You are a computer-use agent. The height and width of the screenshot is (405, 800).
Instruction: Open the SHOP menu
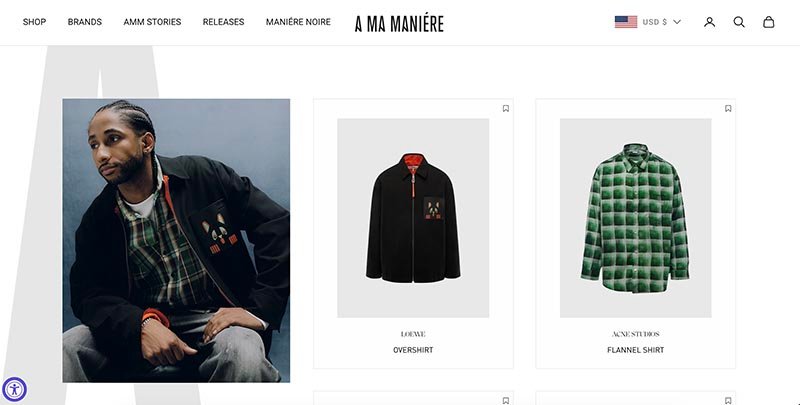pos(34,22)
